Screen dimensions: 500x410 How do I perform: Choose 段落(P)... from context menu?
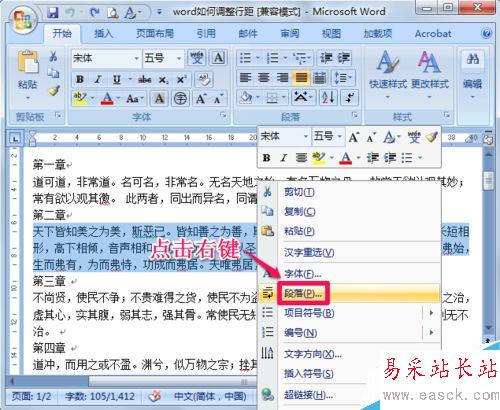[x=349, y=293]
